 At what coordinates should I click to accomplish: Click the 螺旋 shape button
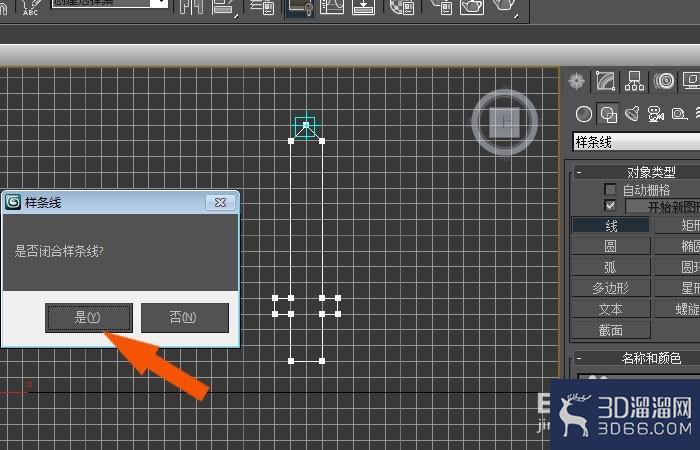[x=677, y=309]
